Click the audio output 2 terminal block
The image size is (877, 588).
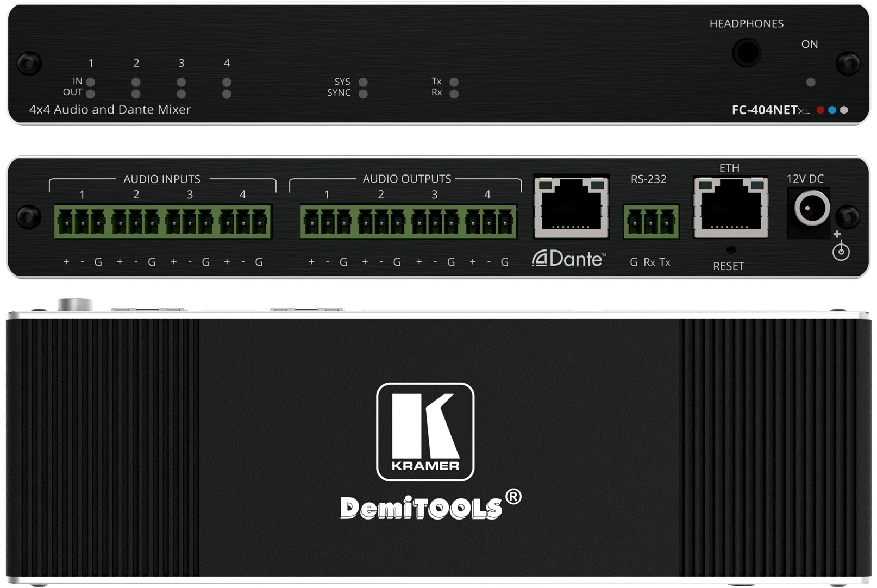tap(381, 222)
